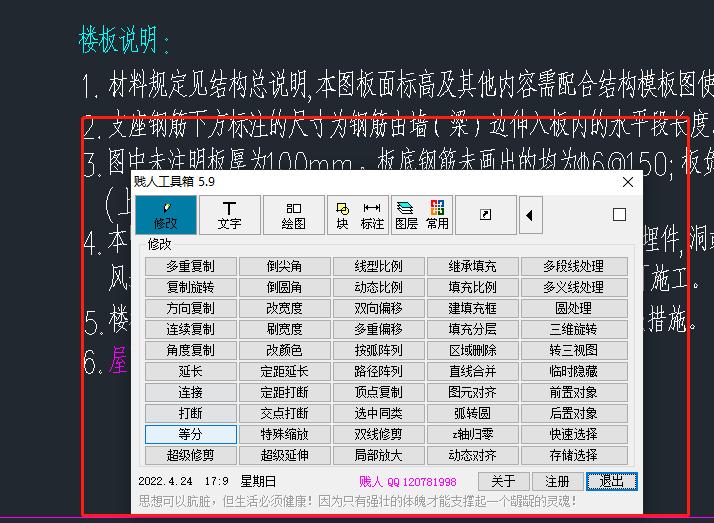Image resolution: width=714 pixels, height=523 pixels.
Task: Click the 继承填充 button
Action: (x=473, y=266)
